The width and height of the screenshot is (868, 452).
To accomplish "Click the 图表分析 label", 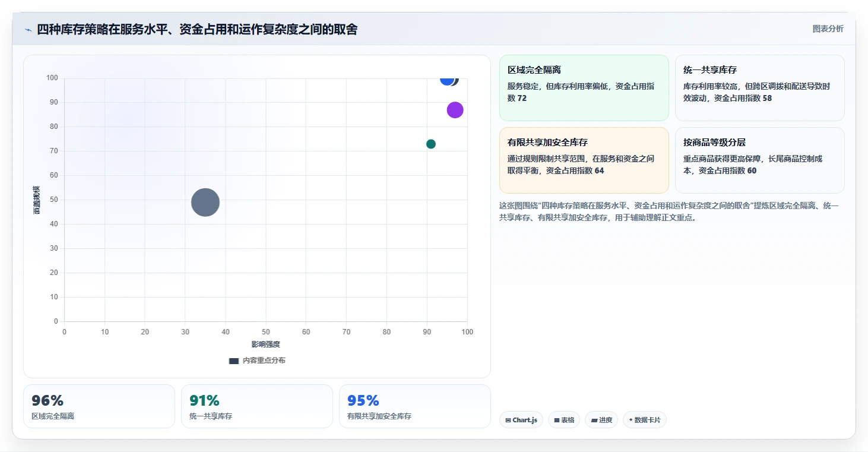I will tap(828, 29).
